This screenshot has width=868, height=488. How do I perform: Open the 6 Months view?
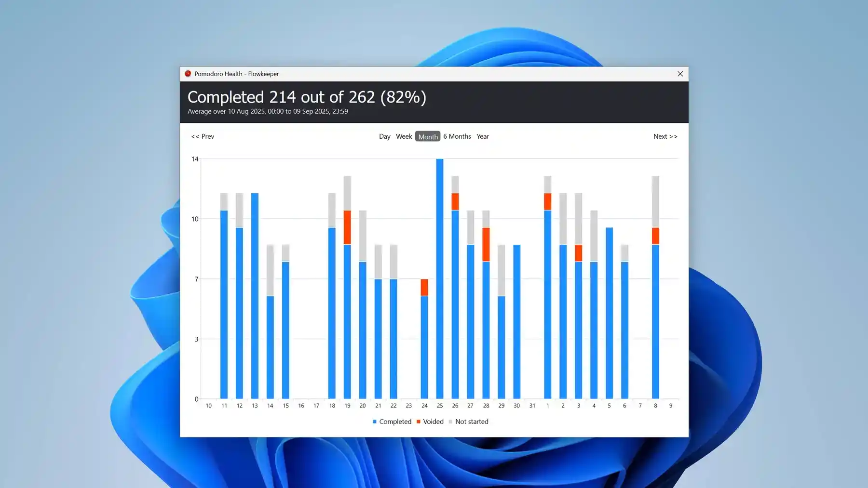click(x=457, y=136)
